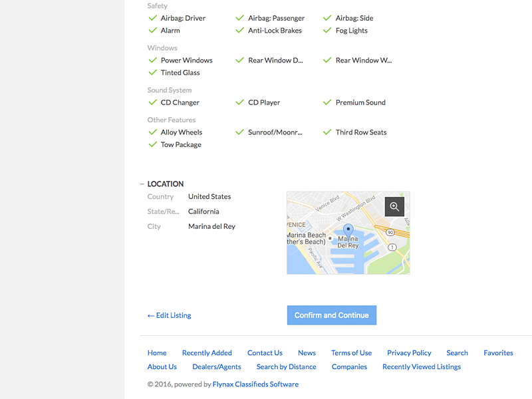Click the Windows category heading
This screenshot has height=399, width=532.
click(162, 48)
